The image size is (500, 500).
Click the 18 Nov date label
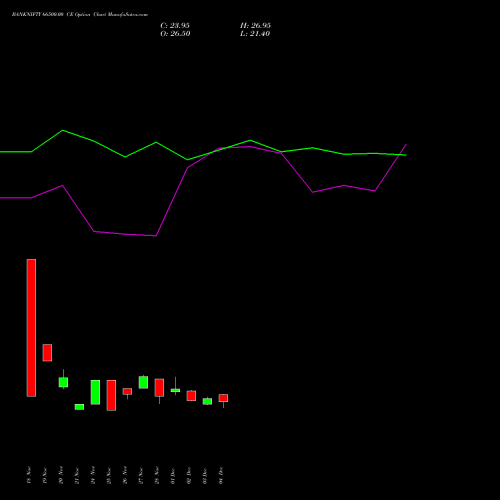(29, 475)
